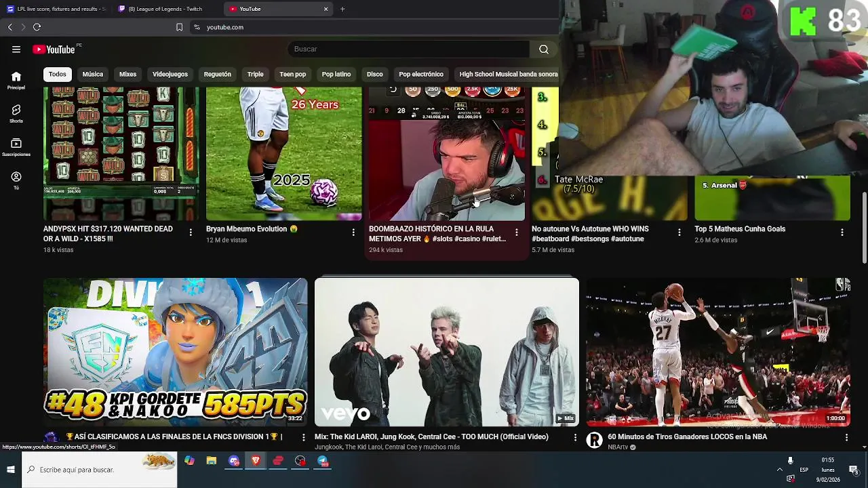The height and width of the screenshot is (488, 868).
Task: Open the YouTube hamburger guide menu
Action: 16,49
